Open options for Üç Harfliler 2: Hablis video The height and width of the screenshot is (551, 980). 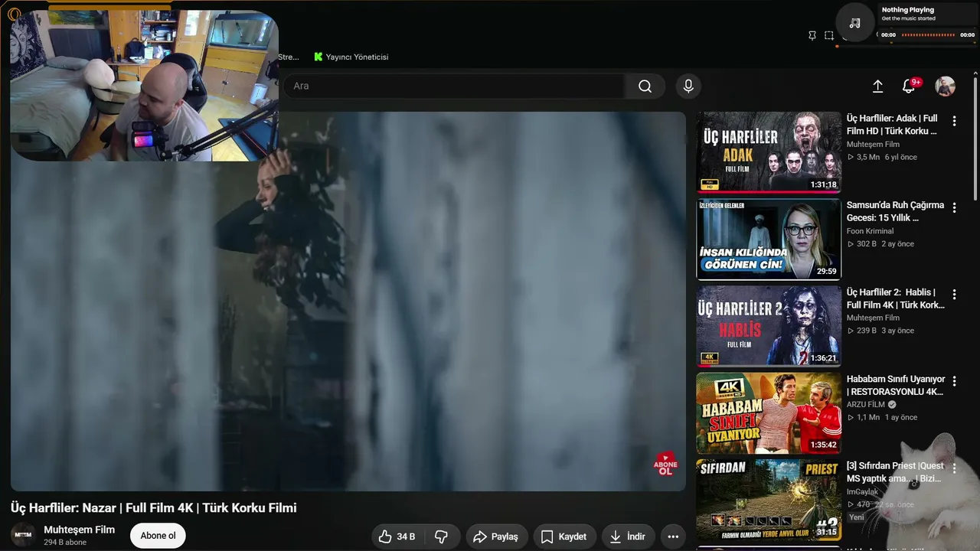click(954, 295)
